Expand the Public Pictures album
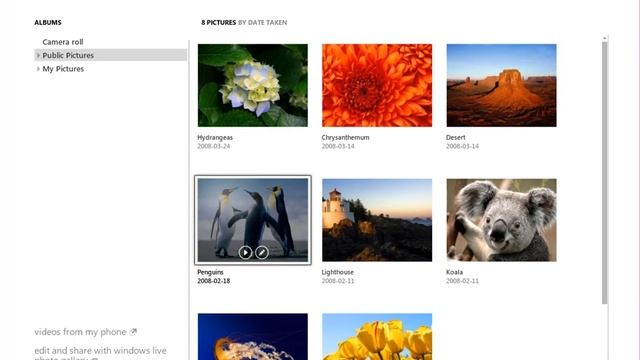 coord(38,55)
